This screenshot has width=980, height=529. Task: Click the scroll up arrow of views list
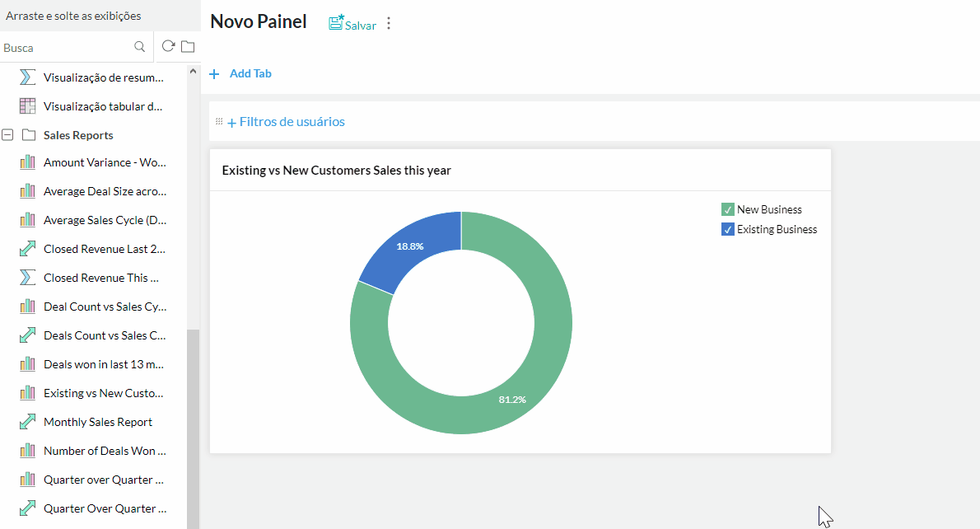point(194,72)
